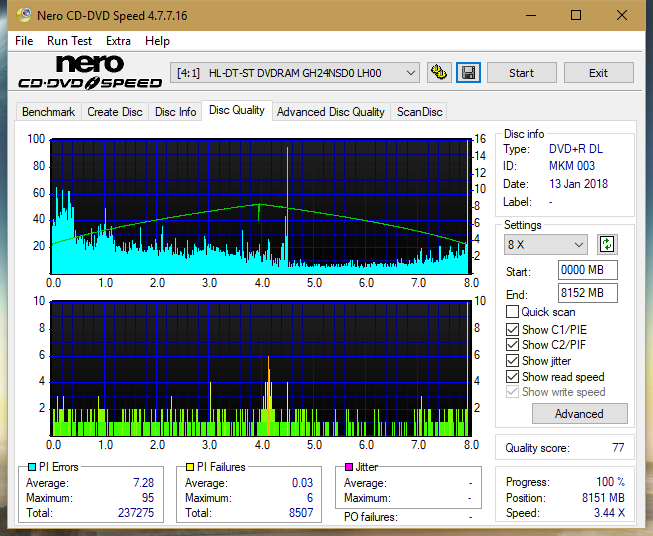
Task: Click the PI Errors maximum 95
Action: [148, 498]
